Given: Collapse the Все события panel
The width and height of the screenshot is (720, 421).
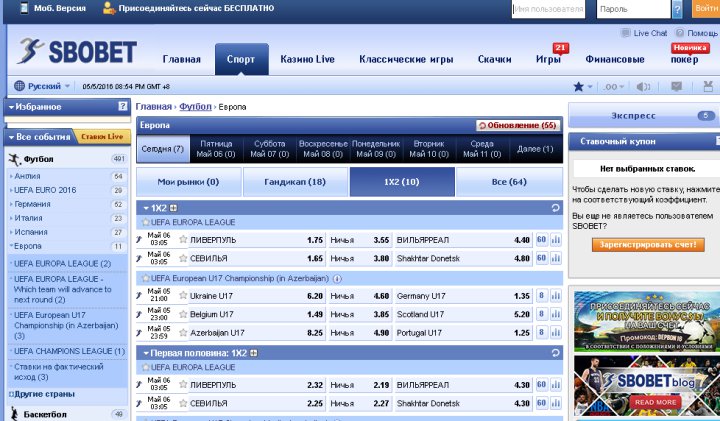Looking at the screenshot, I should pos(11,137).
